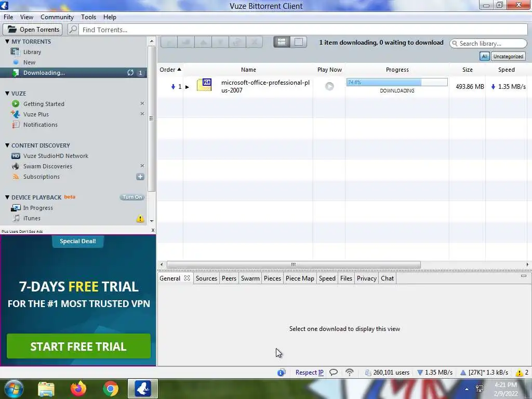Click the torrent ISO file icon
The width and height of the screenshot is (532, 399).
click(204, 85)
